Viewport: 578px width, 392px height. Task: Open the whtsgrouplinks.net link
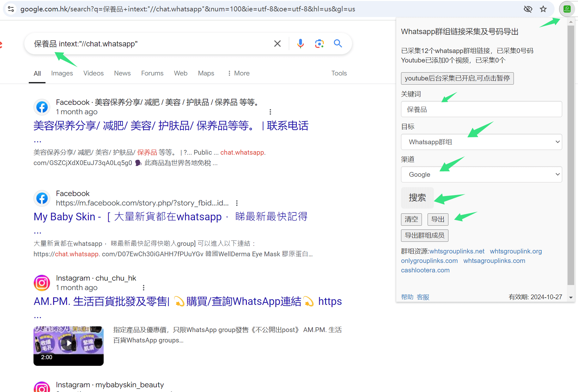[457, 251]
